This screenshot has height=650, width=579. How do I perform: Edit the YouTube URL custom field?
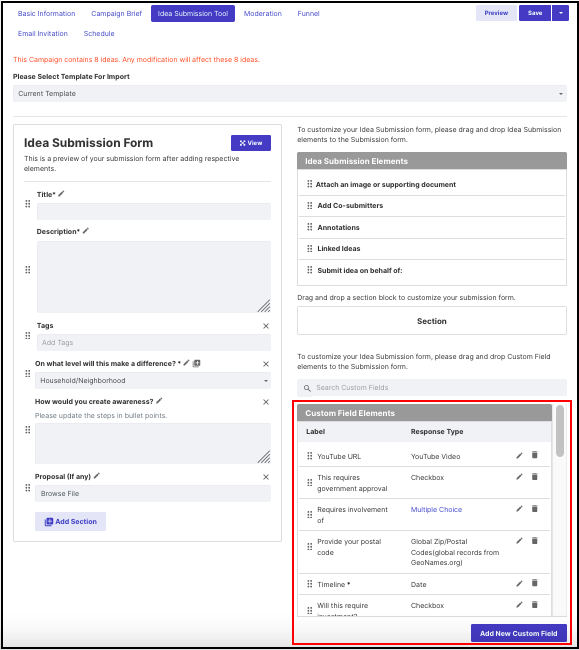point(519,456)
